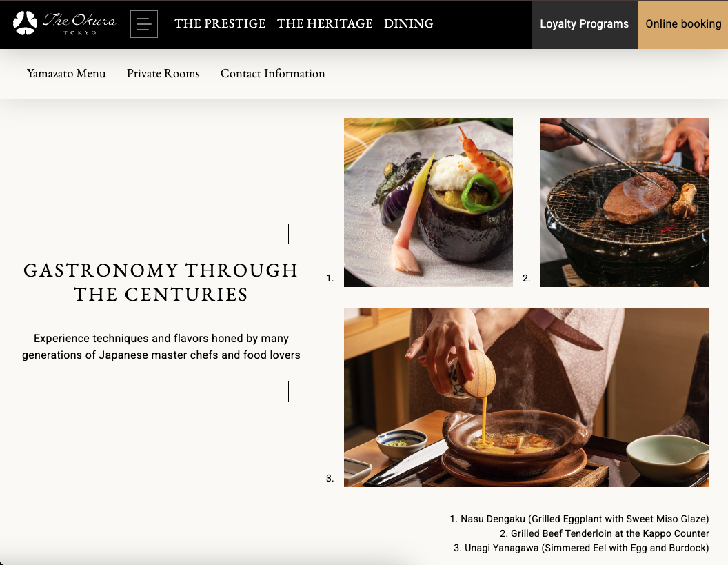Click the Grilled Beef Tenderloin caption

605,533
